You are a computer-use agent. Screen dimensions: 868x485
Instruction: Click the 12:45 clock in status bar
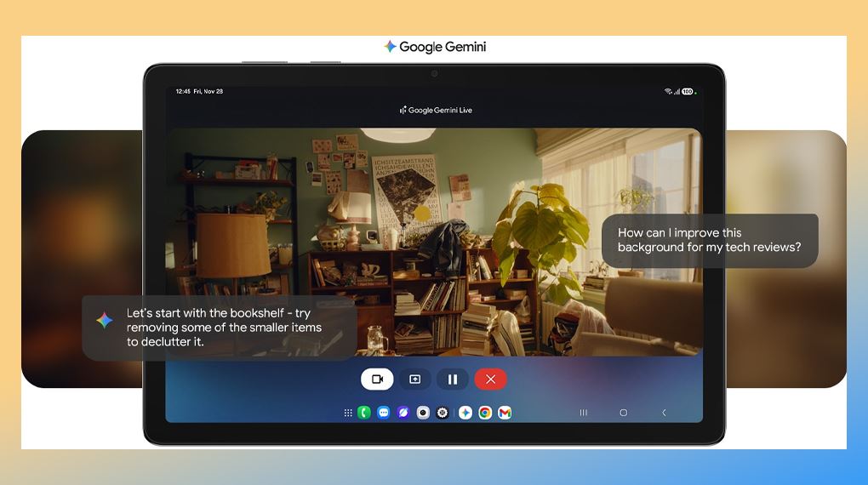(x=183, y=91)
